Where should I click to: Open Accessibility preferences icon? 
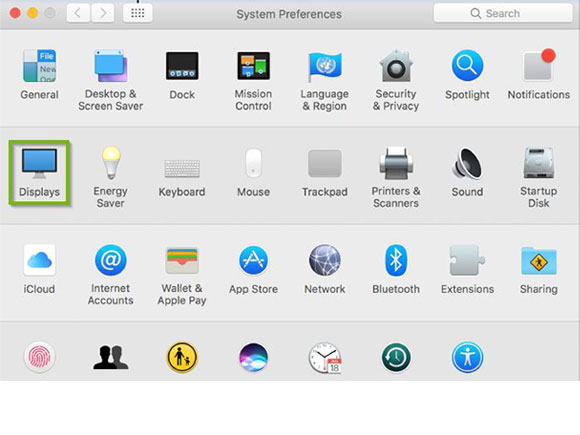[467, 357]
